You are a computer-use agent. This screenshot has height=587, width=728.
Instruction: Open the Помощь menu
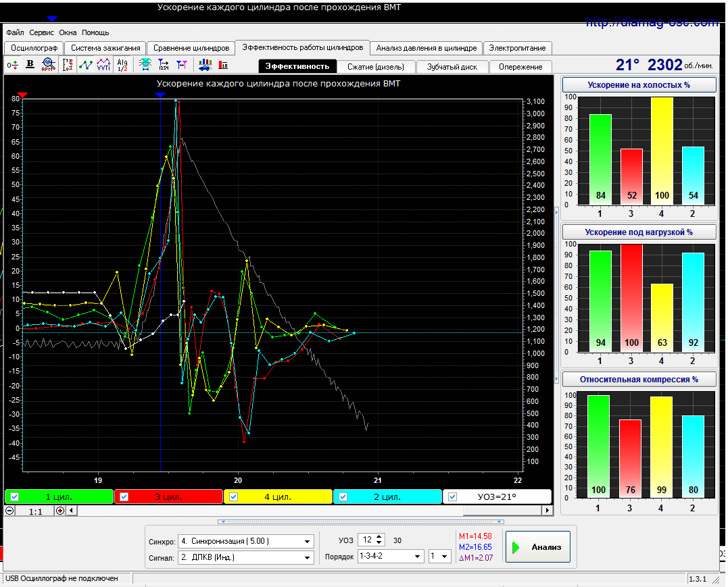point(95,32)
